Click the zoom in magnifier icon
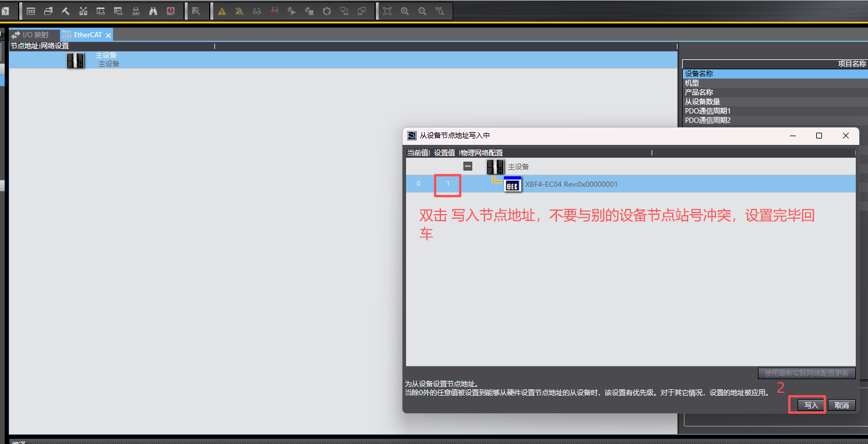Image resolution: width=868 pixels, height=444 pixels. [x=405, y=11]
